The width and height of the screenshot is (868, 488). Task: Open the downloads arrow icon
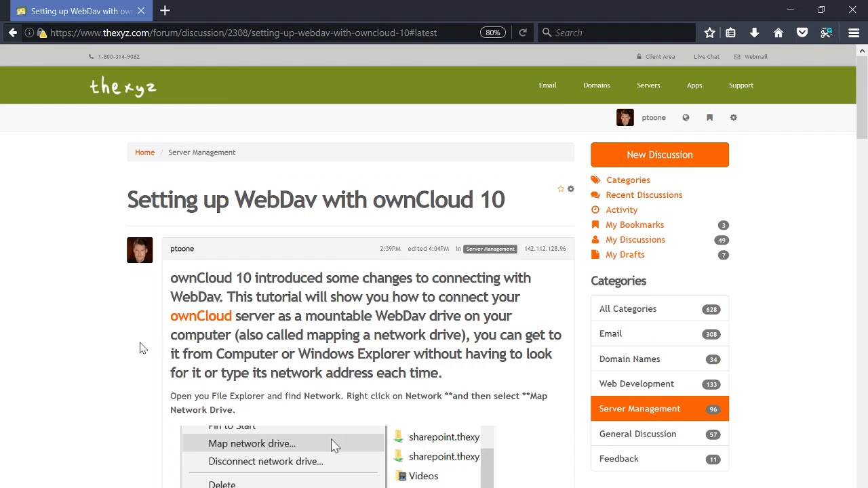click(754, 33)
